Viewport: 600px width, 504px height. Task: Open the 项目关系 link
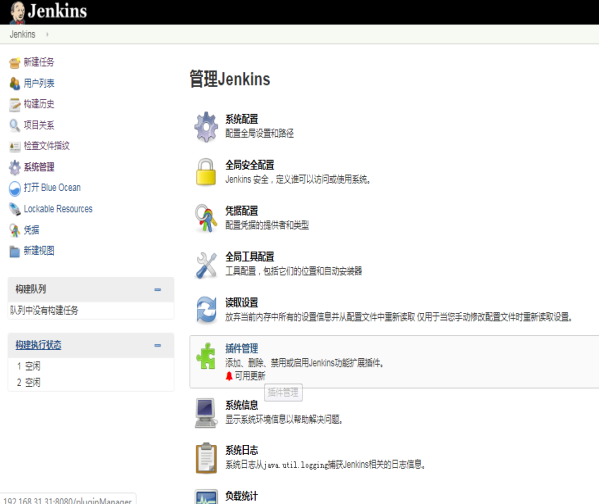point(39,125)
